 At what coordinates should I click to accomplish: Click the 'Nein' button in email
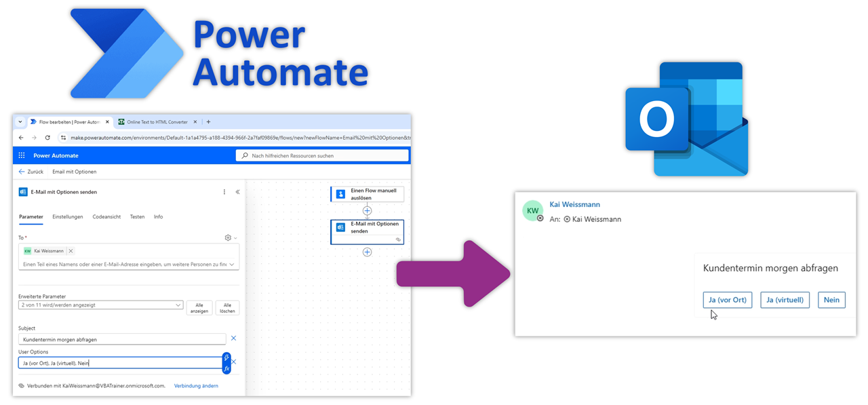pos(831,300)
